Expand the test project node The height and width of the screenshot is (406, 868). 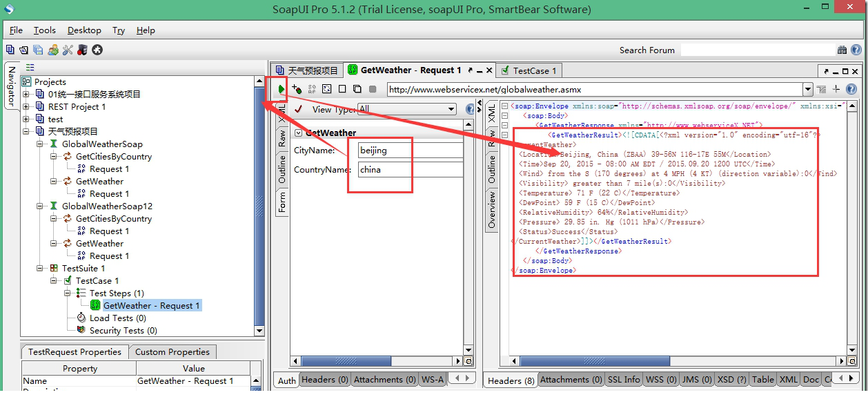pyautogui.click(x=26, y=119)
